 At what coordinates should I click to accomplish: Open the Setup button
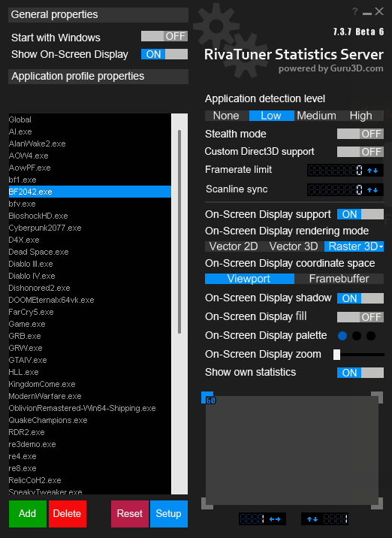pyautogui.click(x=169, y=514)
